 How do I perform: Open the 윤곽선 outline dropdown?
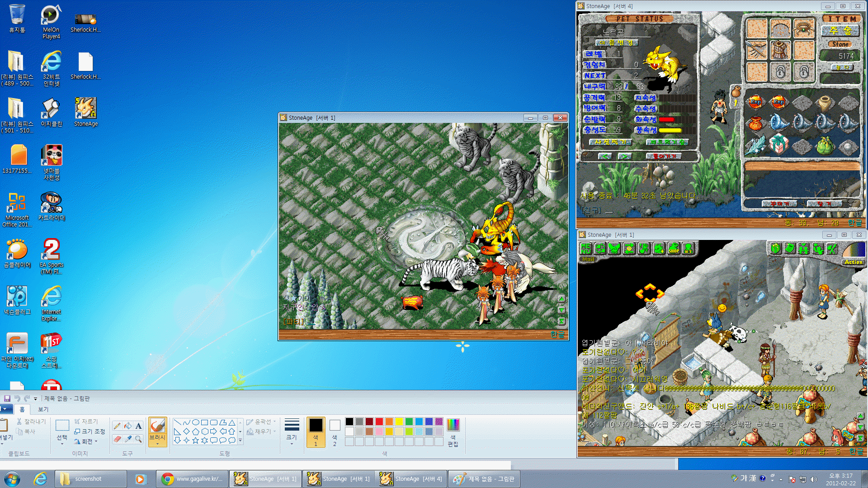click(261, 422)
